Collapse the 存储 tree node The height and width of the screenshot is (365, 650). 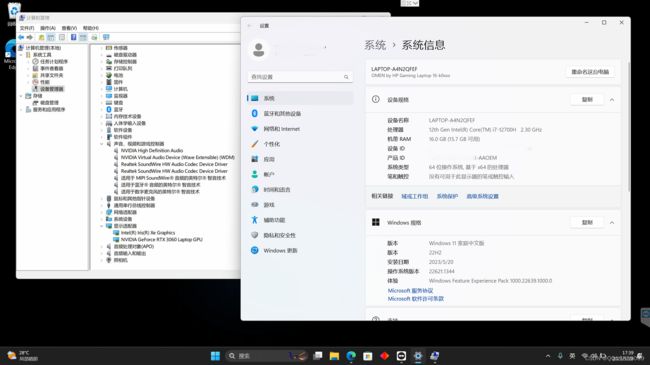coord(21,96)
